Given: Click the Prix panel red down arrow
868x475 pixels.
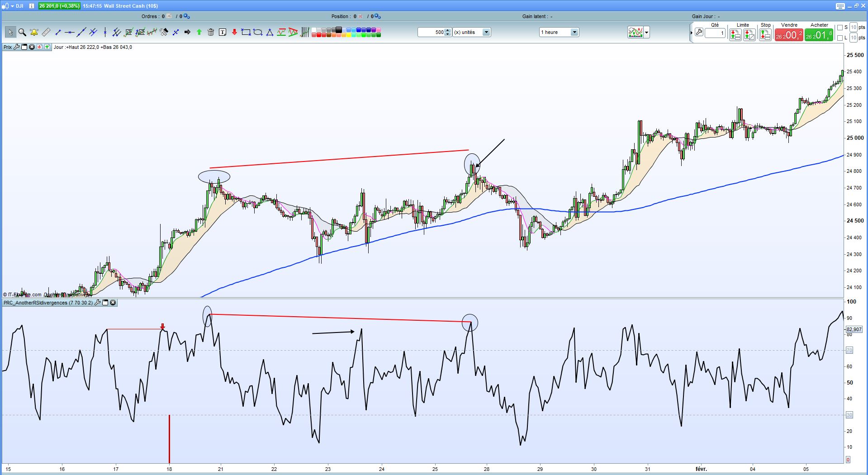Looking at the screenshot, I should [x=40, y=47].
